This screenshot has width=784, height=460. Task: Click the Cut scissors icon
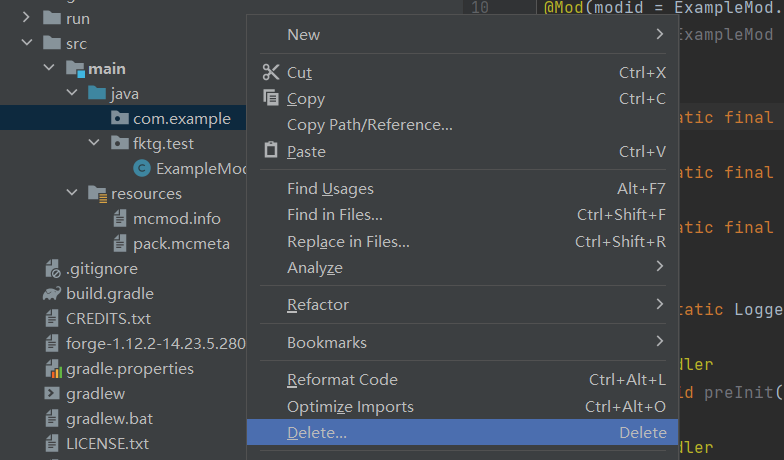tap(271, 72)
